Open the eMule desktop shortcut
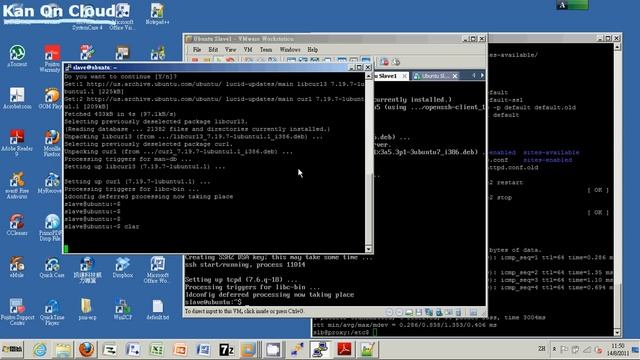 tap(17, 267)
